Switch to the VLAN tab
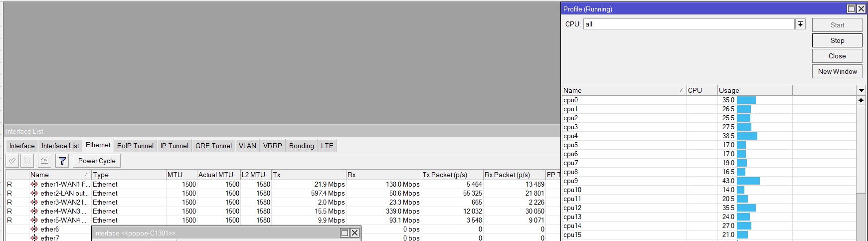The height and width of the screenshot is (241, 868). [247, 146]
